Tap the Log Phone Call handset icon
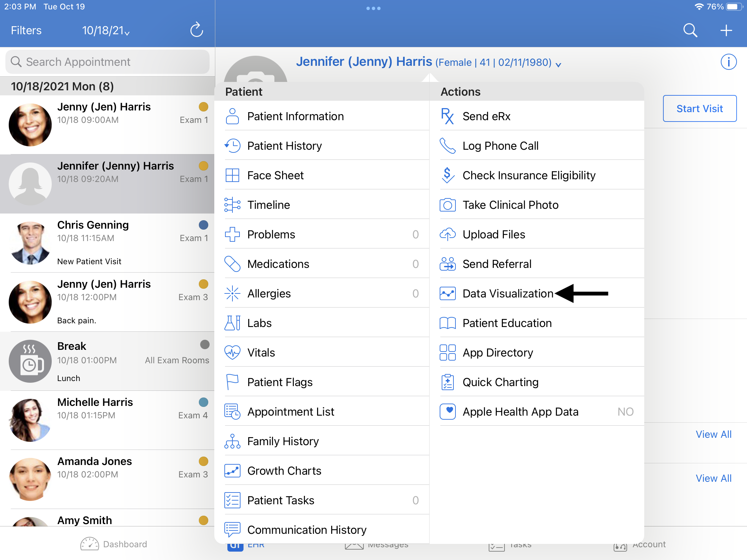 click(447, 146)
